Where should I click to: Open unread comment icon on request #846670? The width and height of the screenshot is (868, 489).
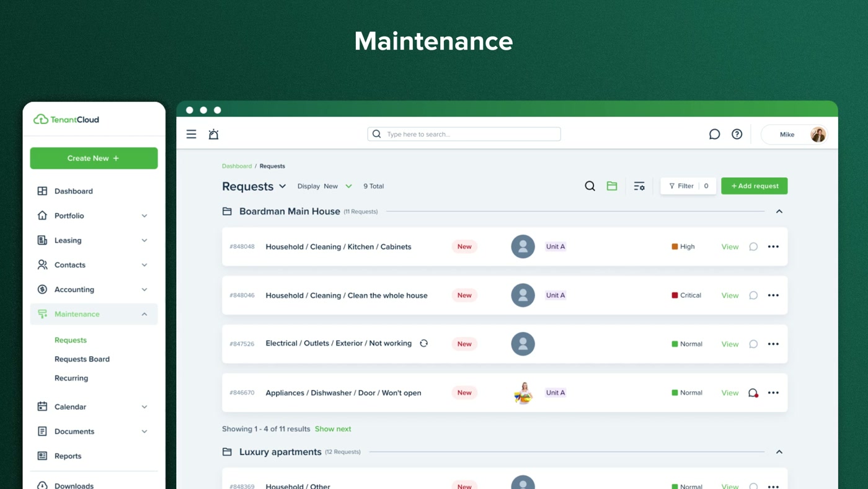tap(753, 393)
